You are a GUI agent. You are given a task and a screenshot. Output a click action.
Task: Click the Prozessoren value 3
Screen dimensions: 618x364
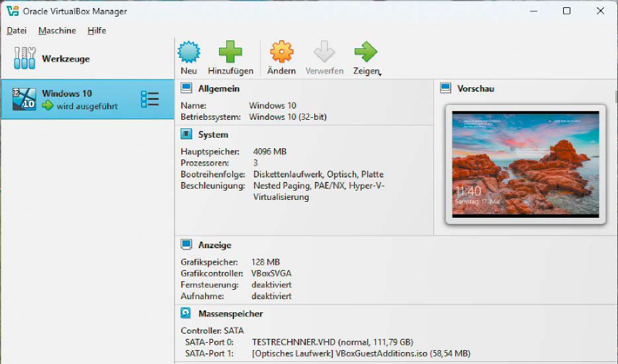tap(255, 163)
